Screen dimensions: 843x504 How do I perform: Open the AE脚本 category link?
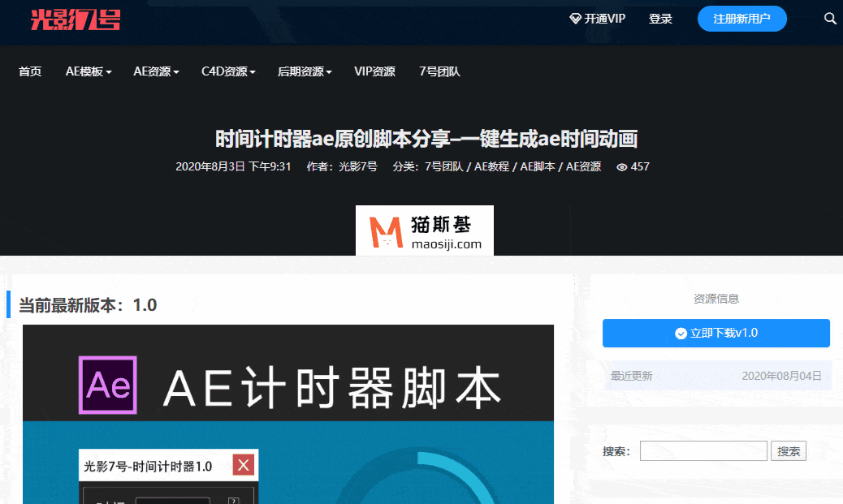[x=538, y=167]
